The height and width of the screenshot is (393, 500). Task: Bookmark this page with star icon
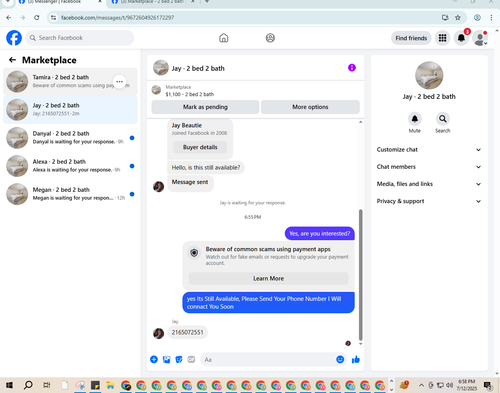pos(458,18)
